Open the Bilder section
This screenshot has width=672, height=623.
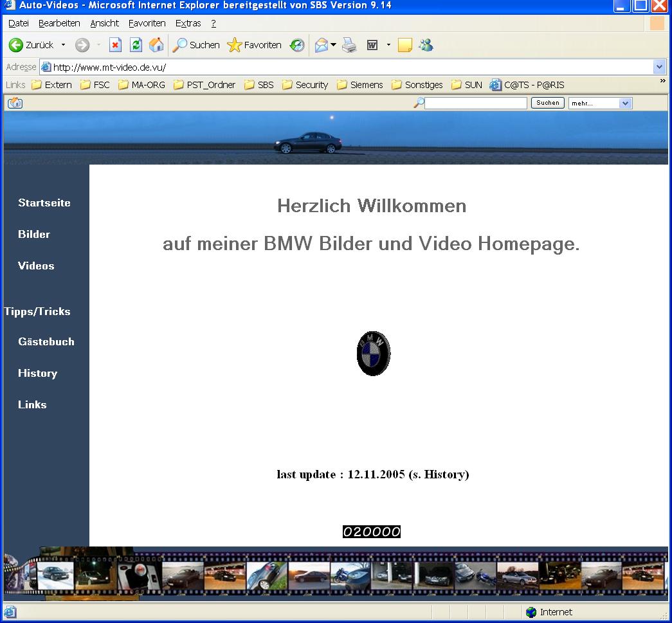pos(34,234)
